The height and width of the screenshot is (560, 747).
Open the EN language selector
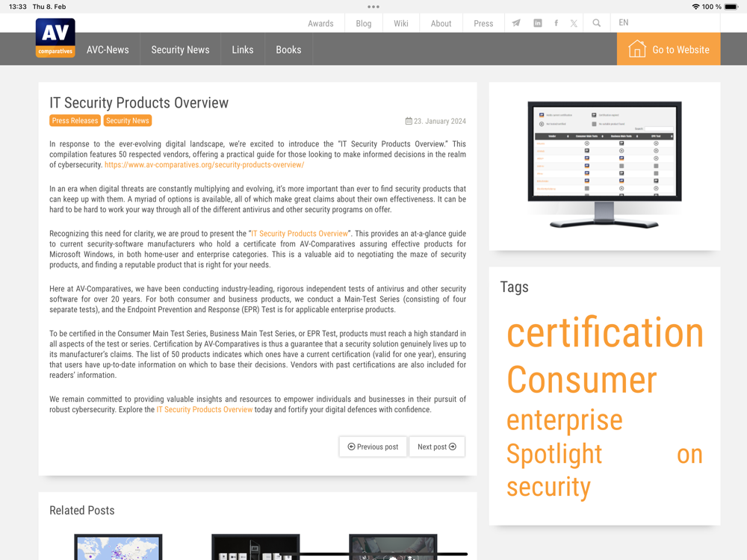[623, 22]
